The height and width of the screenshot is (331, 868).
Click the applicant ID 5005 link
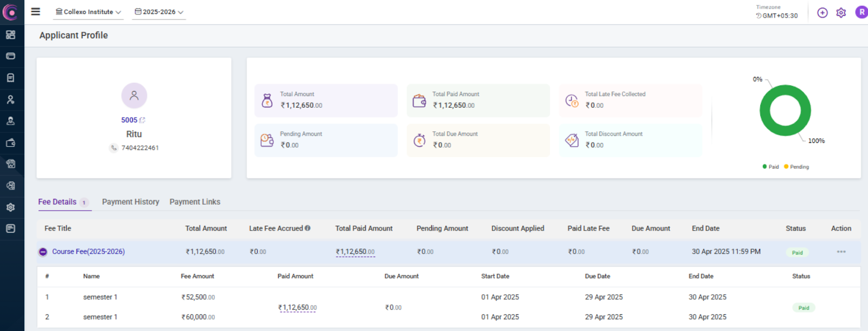[129, 120]
